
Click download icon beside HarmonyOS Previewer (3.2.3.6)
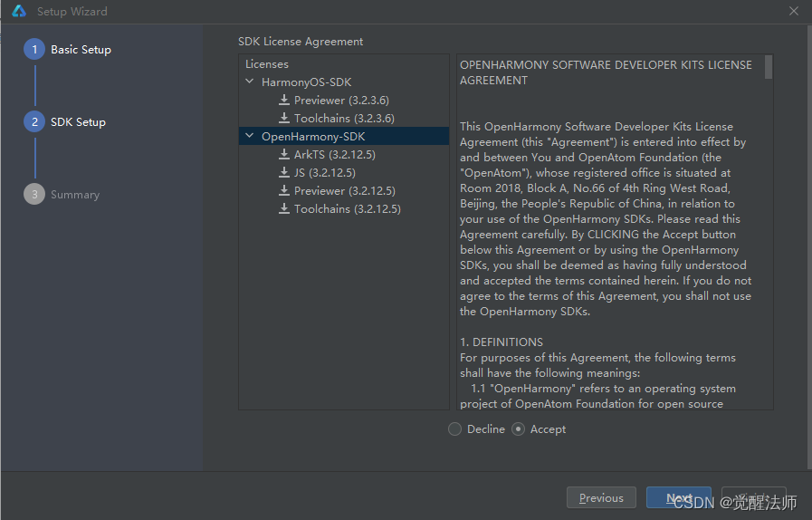coord(283,100)
